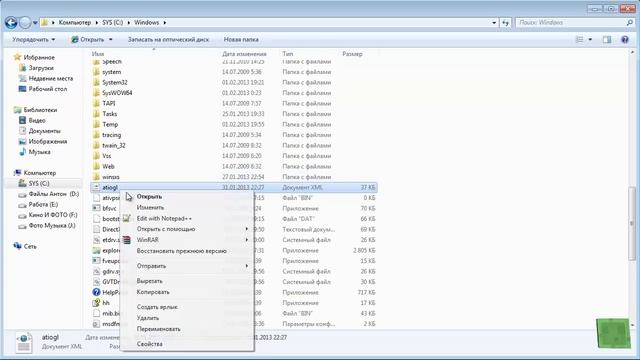Go back with the Back arrow button
This screenshot has height=360, width=640.
(11, 22)
